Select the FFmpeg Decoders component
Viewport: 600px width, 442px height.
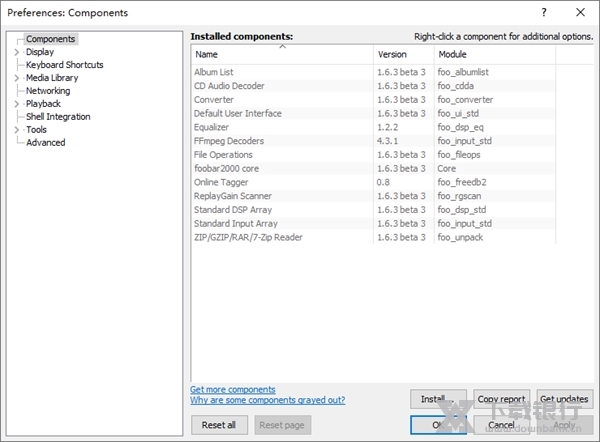pos(373,141)
